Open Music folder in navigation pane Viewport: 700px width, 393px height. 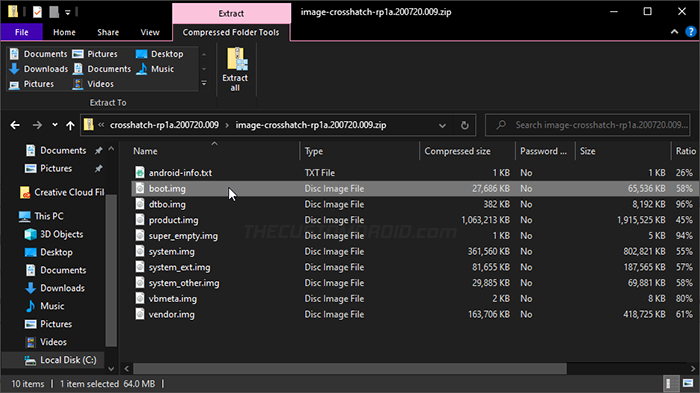pos(45,306)
